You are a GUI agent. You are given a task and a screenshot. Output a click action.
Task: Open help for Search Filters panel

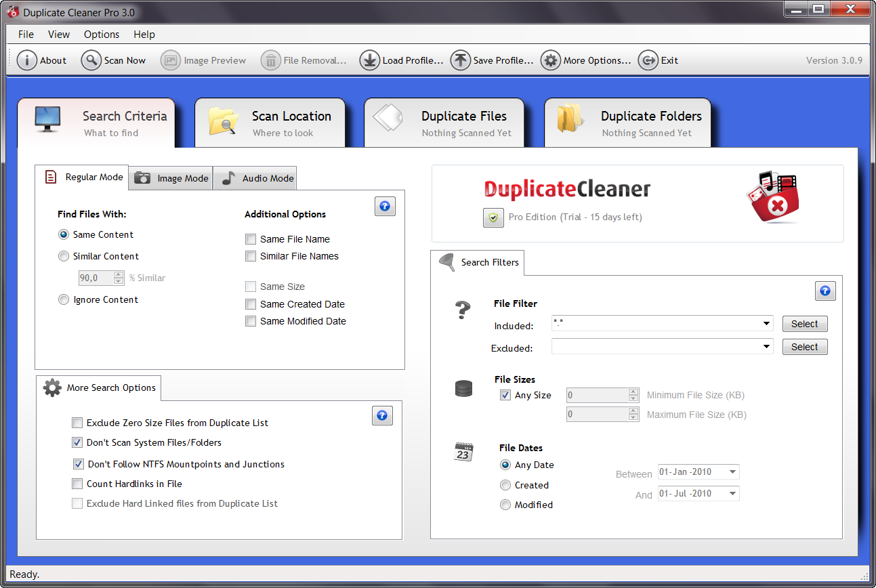click(825, 291)
